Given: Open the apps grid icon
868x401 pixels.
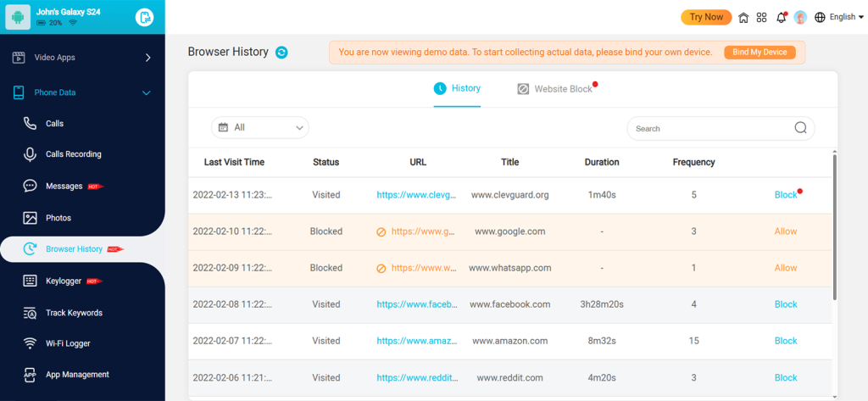Looking at the screenshot, I should pos(762,17).
